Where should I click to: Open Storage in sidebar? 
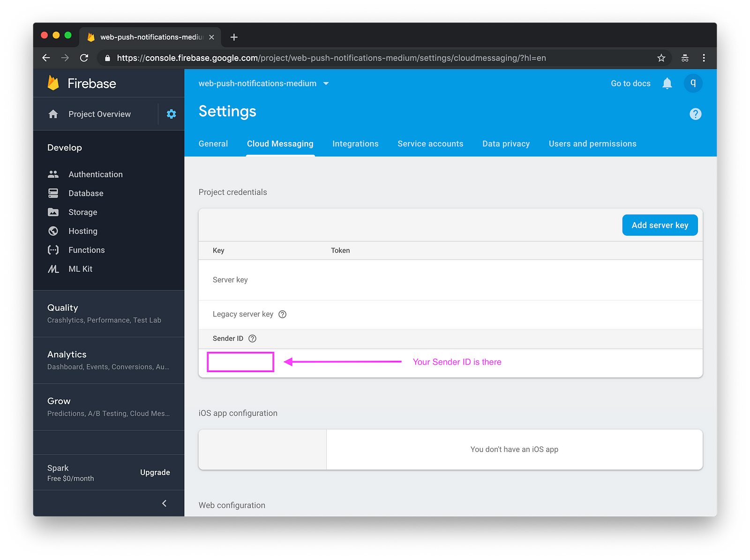83,212
